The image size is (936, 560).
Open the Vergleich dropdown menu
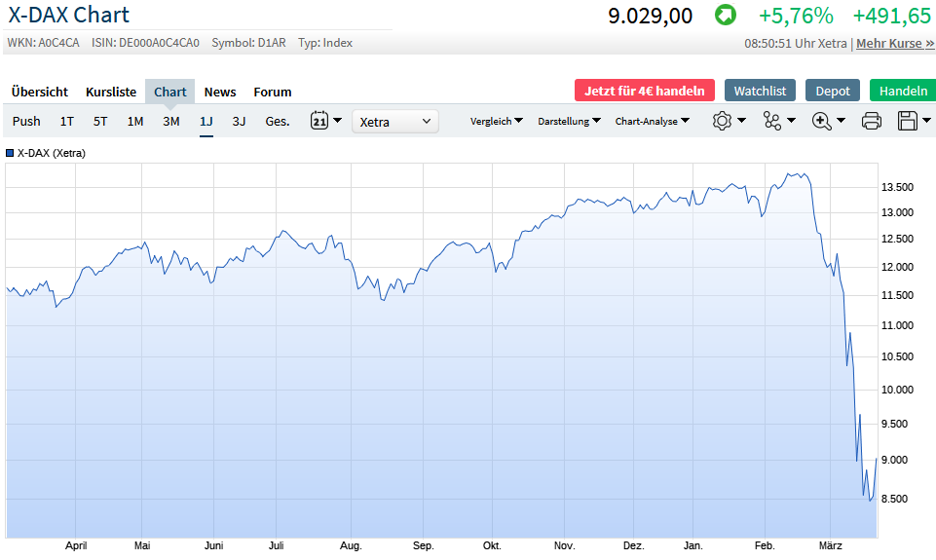(x=496, y=121)
